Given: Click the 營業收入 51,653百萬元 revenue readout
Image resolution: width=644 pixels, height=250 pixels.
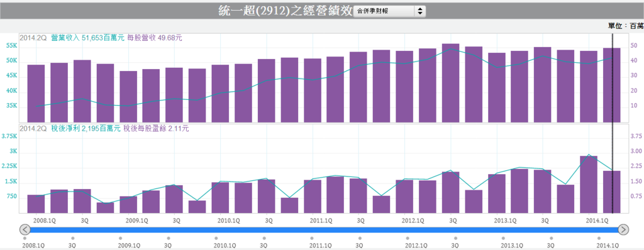Looking at the screenshot, I should pos(87,38).
